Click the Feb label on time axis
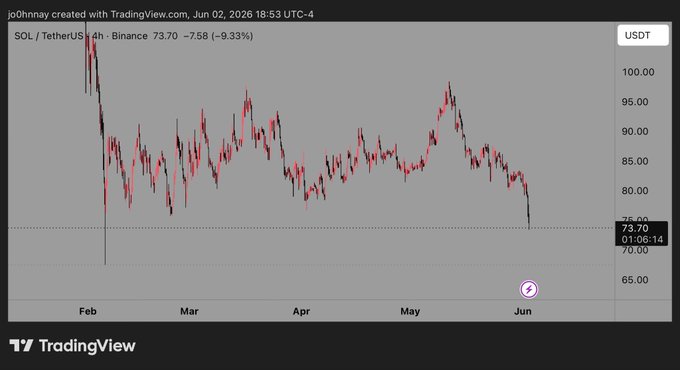 click(x=88, y=311)
